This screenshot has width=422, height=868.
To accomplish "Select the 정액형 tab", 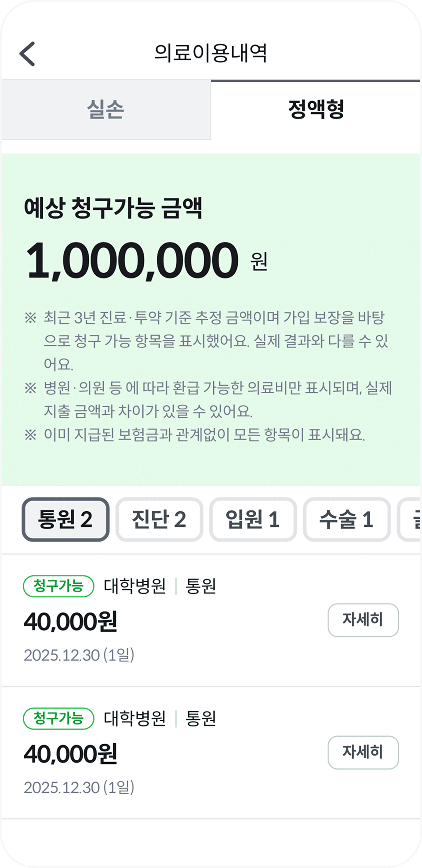I will 316,110.
